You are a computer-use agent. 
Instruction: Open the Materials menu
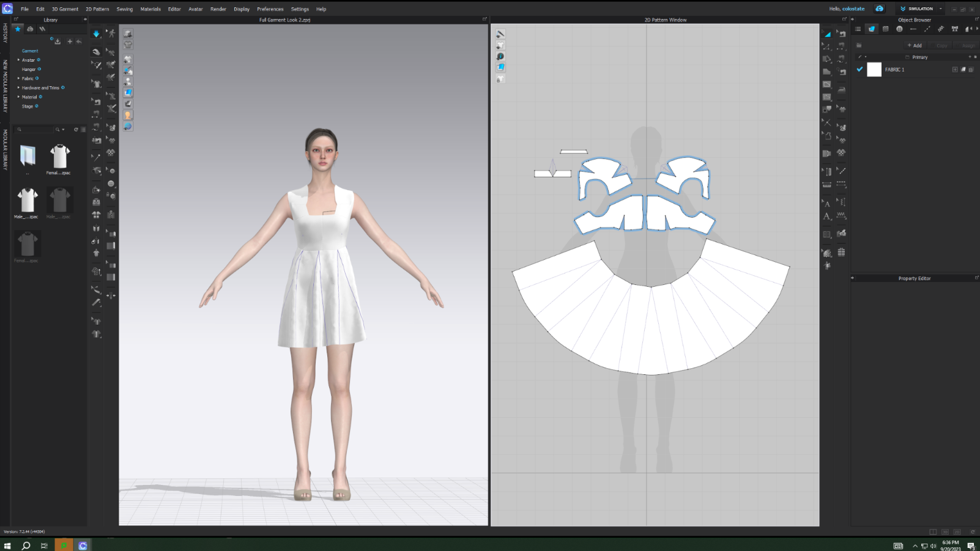point(150,9)
